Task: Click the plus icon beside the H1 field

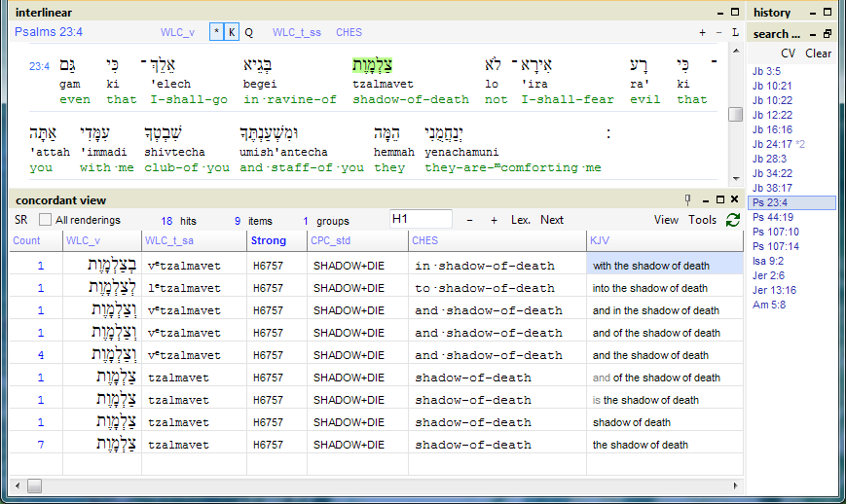Action: coord(493,220)
